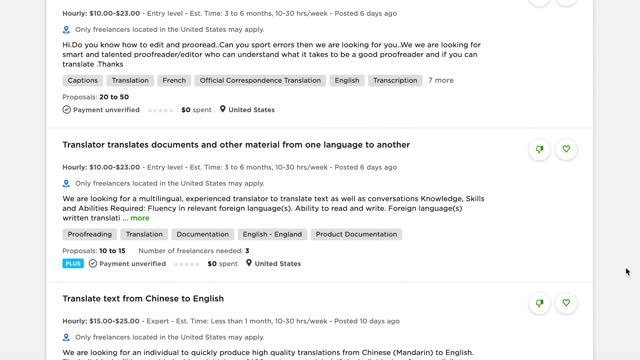
Task: Click 'Number of freelancers needed: 3' text
Action: (194, 251)
